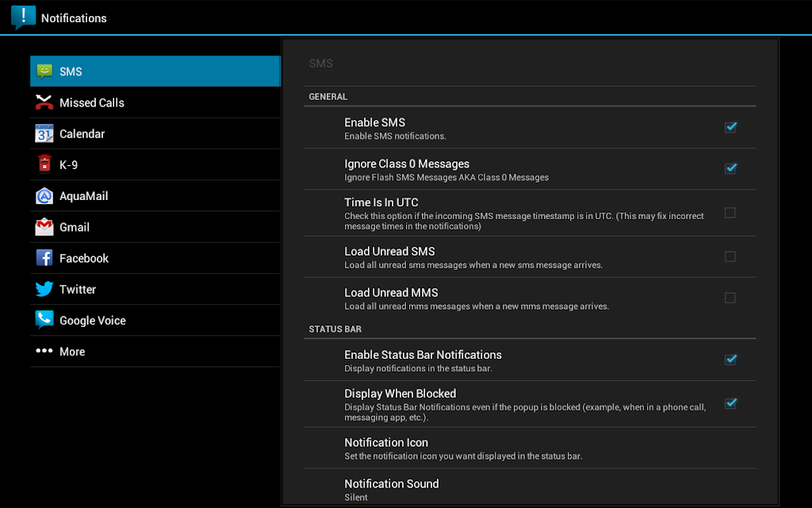Open the Missed Calls red phone icon
The width and height of the screenshot is (812, 508).
44,102
